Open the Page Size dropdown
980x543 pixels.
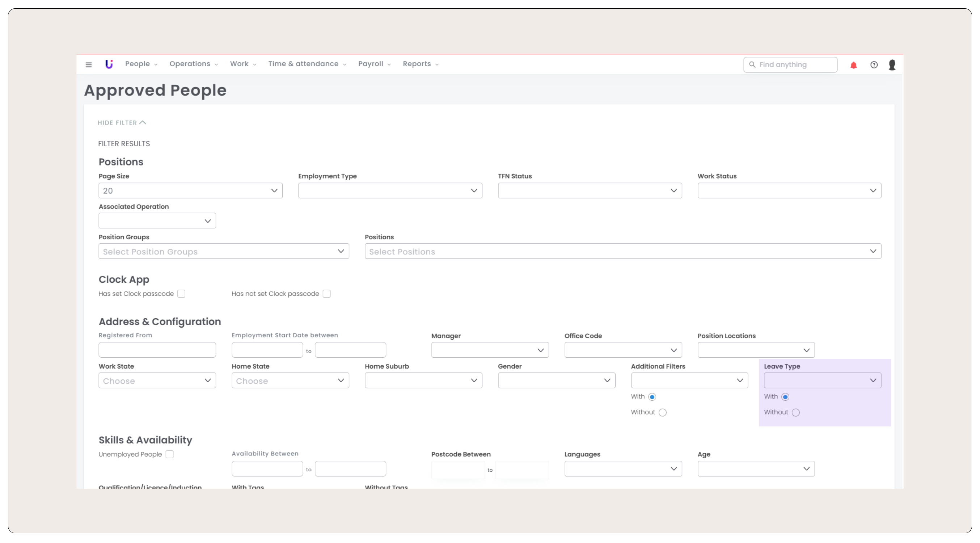tap(191, 191)
